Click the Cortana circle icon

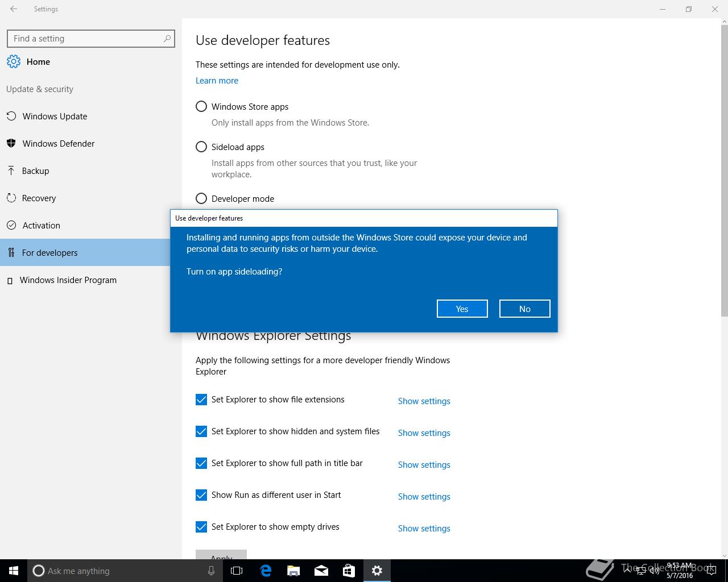tap(39, 571)
